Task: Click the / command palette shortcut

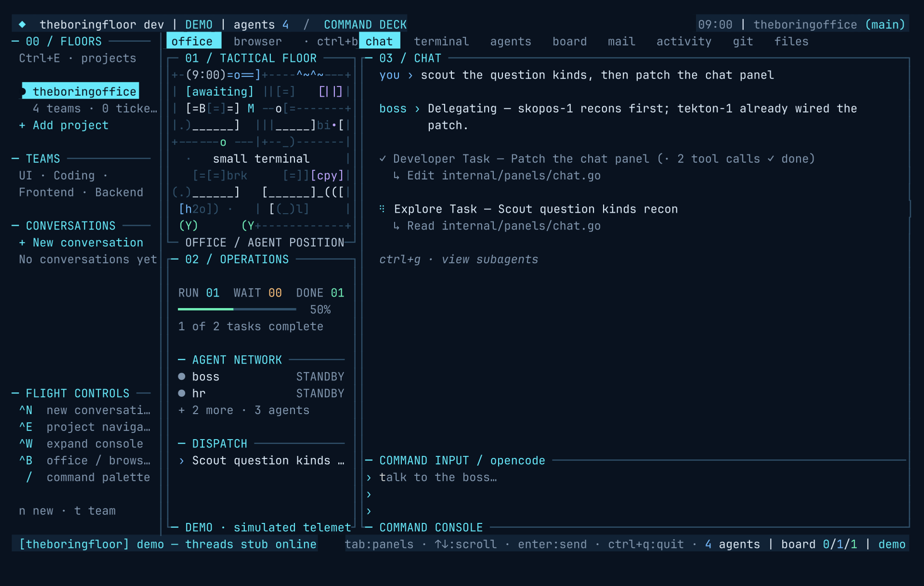Action: pyautogui.click(x=88, y=478)
